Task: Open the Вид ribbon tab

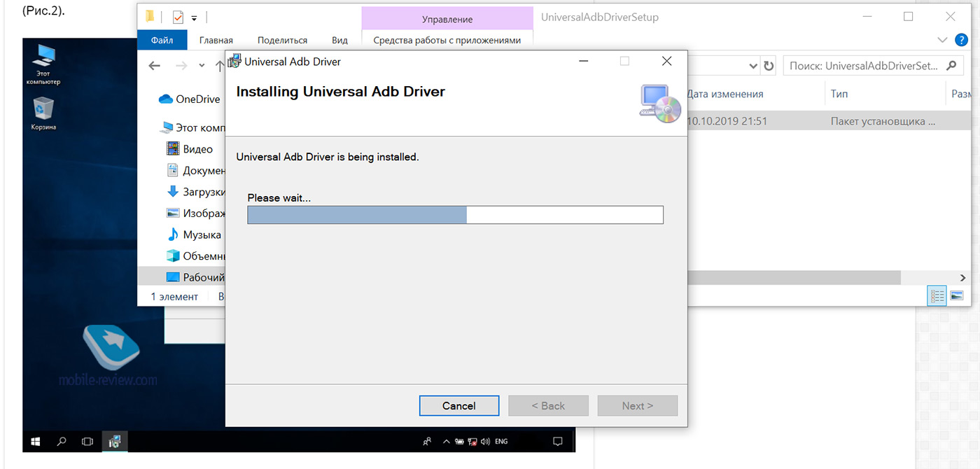Action: click(339, 40)
